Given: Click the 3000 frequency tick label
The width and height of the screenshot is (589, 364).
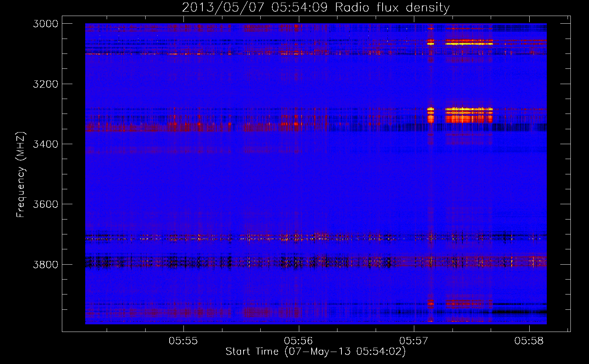Looking at the screenshot, I should pyautogui.click(x=46, y=24).
